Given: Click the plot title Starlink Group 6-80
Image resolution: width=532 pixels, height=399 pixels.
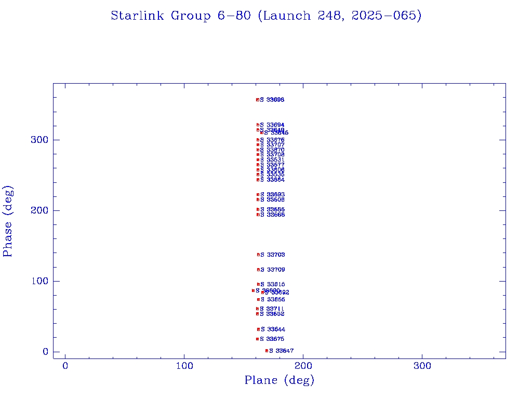Looking at the screenshot, I should pyautogui.click(x=266, y=16).
